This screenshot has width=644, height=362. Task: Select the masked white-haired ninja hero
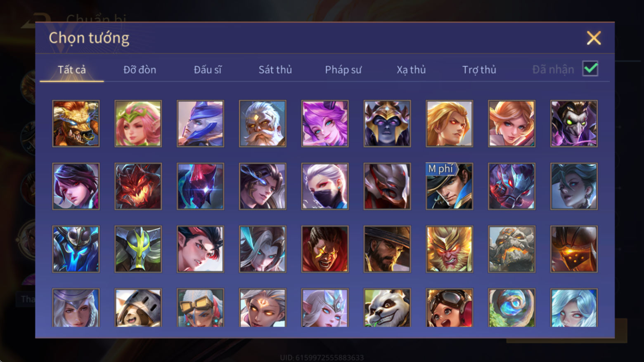pyautogui.click(x=325, y=186)
